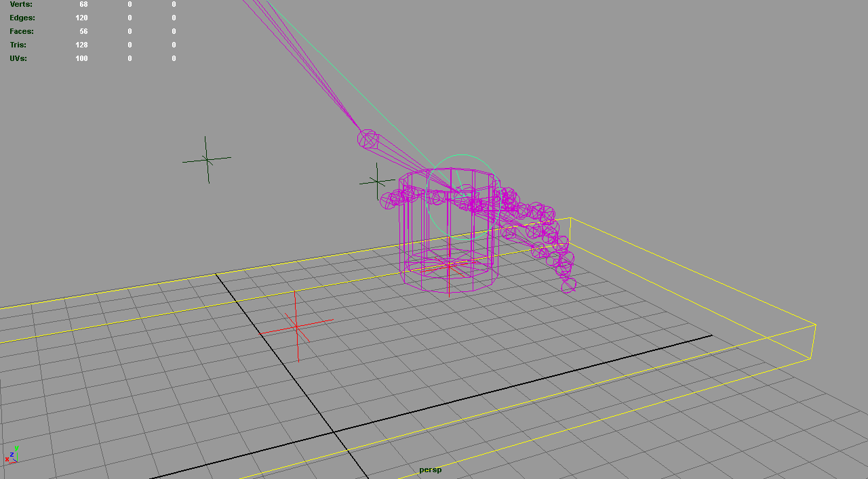The image size is (868, 479).
Task: Click the Tris: heads-up display label
Action: (x=18, y=45)
